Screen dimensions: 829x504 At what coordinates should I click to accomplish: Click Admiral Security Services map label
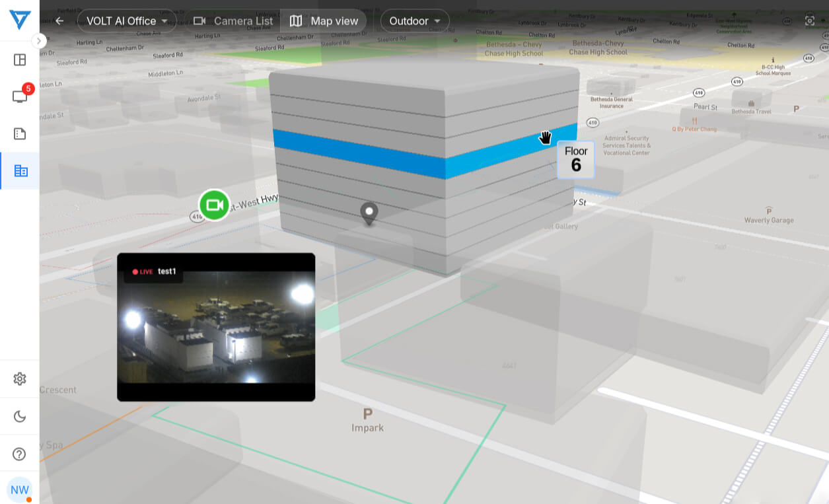[626, 144]
